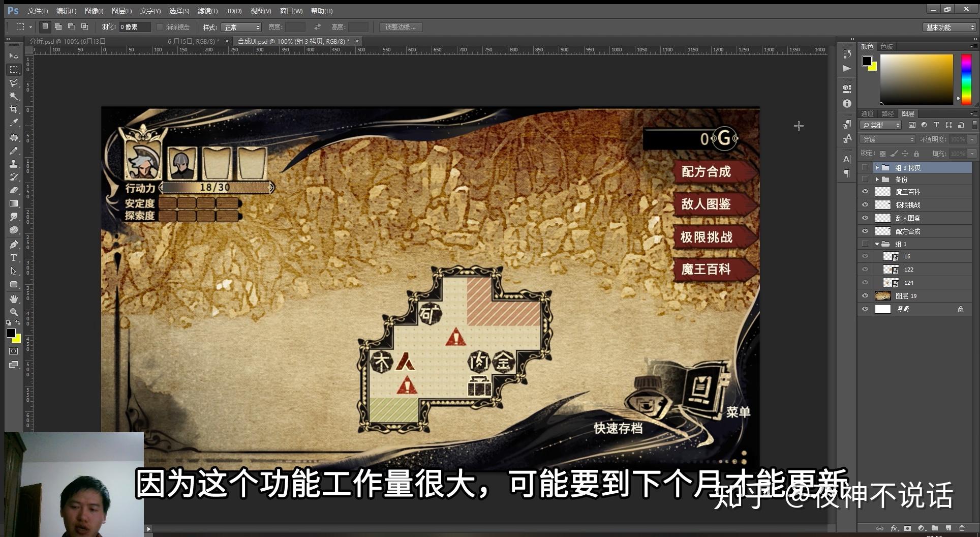Select the Crop tool

tap(14, 109)
